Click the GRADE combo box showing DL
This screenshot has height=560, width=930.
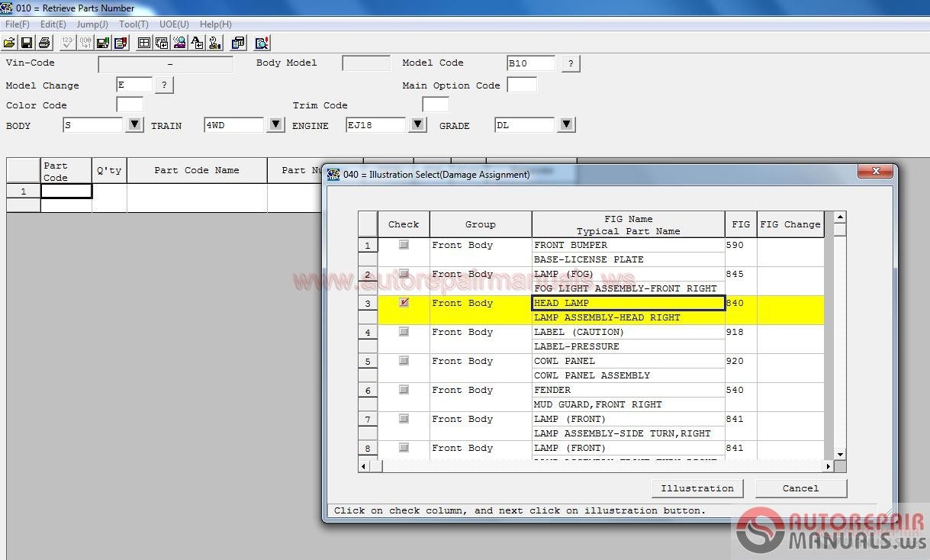point(525,125)
